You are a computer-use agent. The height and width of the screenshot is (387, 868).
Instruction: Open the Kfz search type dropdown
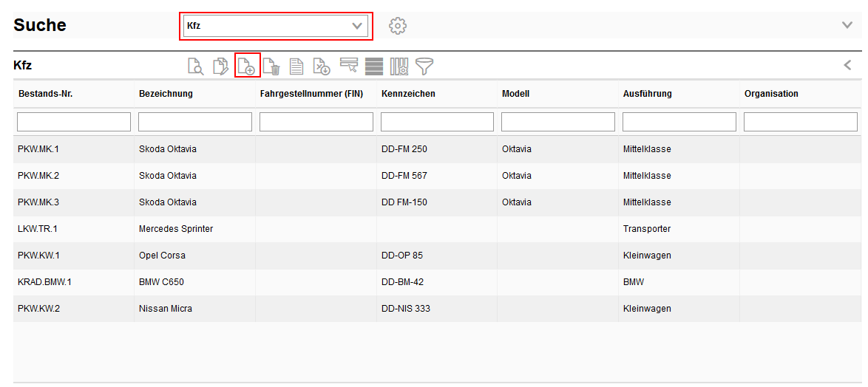point(277,26)
